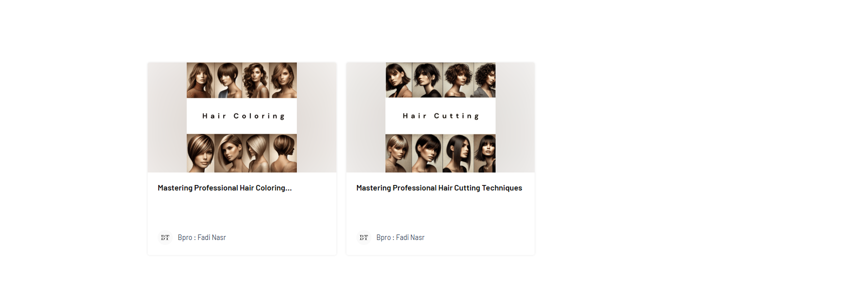The image size is (868, 283).
Task: Click the bottom-right dark bangs portrait in Hair Cutting image
Action: (x=485, y=153)
